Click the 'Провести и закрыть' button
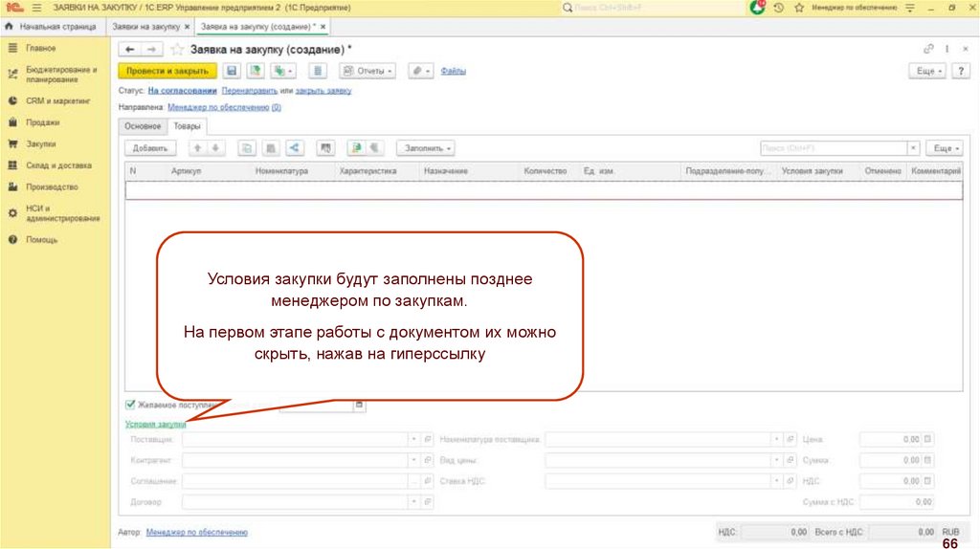The image size is (980, 549). point(167,71)
